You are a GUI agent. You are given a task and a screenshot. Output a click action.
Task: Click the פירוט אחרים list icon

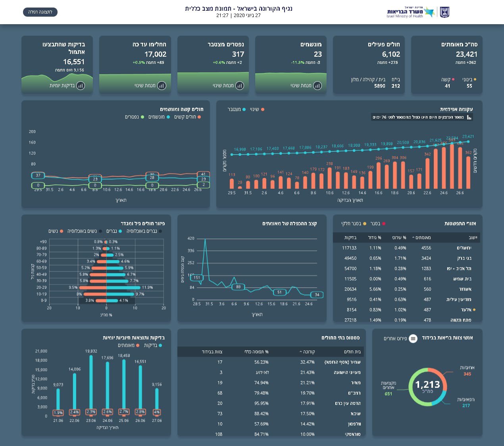(x=413, y=339)
